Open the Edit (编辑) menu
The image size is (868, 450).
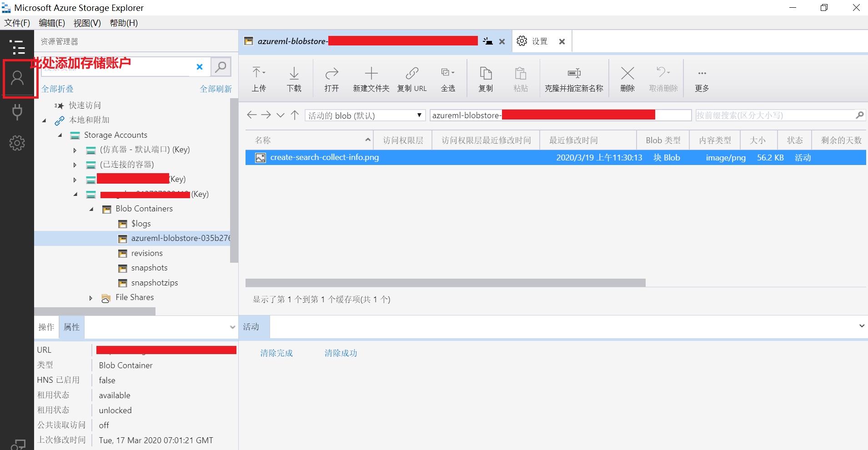coord(52,23)
